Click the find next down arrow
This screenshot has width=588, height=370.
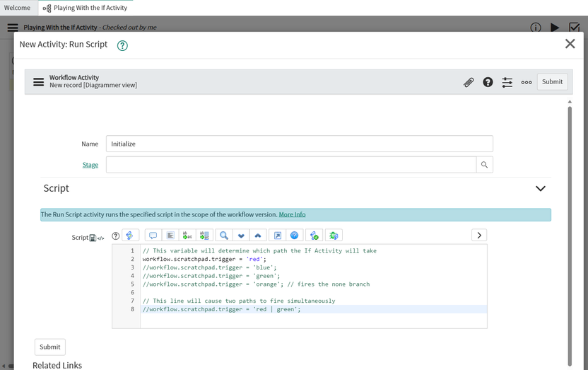[241, 236]
